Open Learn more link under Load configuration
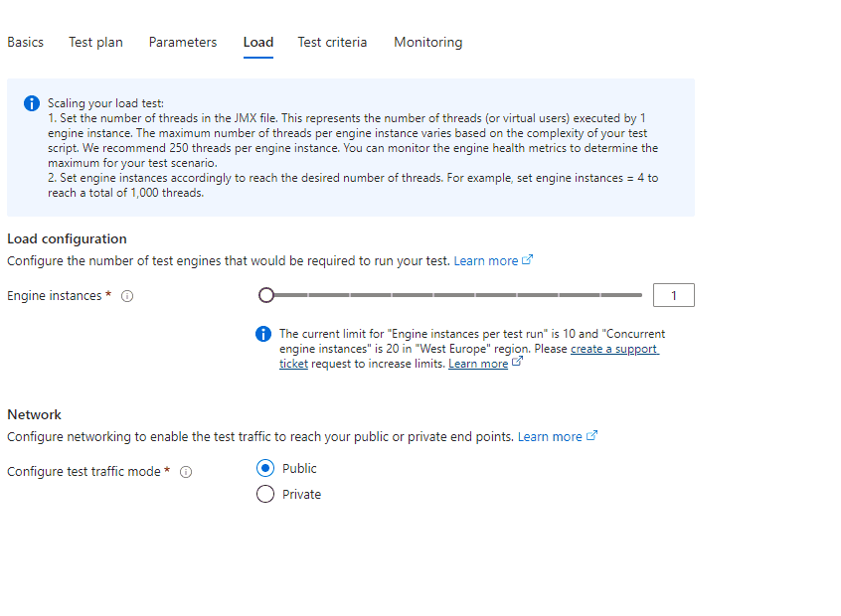This screenshot has width=841, height=616. click(486, 260)
